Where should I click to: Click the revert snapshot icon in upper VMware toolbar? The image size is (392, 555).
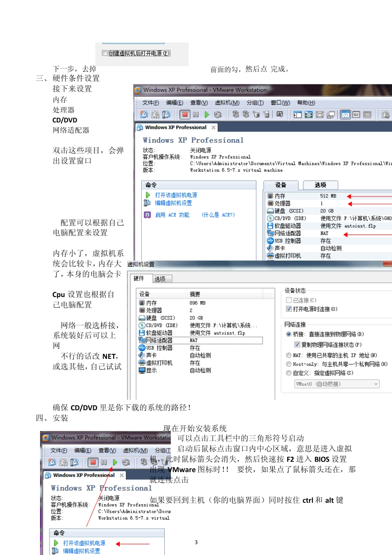(155, 114)
